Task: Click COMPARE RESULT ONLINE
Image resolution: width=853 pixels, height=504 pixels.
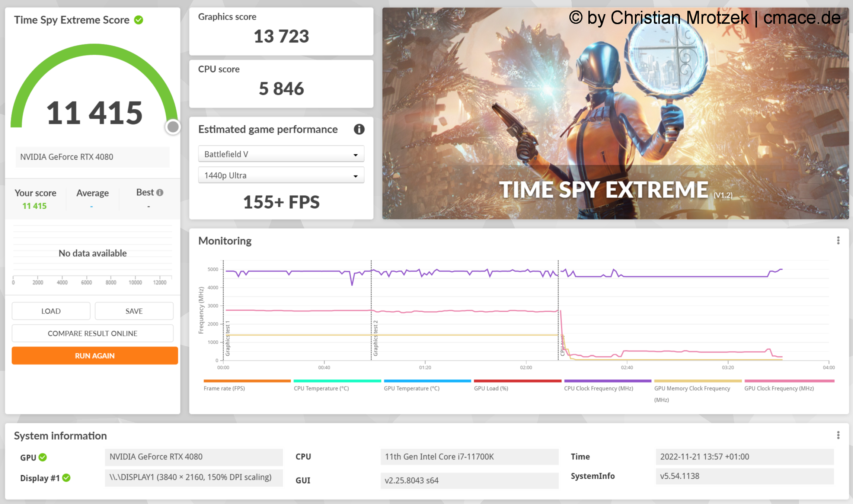Action: click(x=92, y=333)
